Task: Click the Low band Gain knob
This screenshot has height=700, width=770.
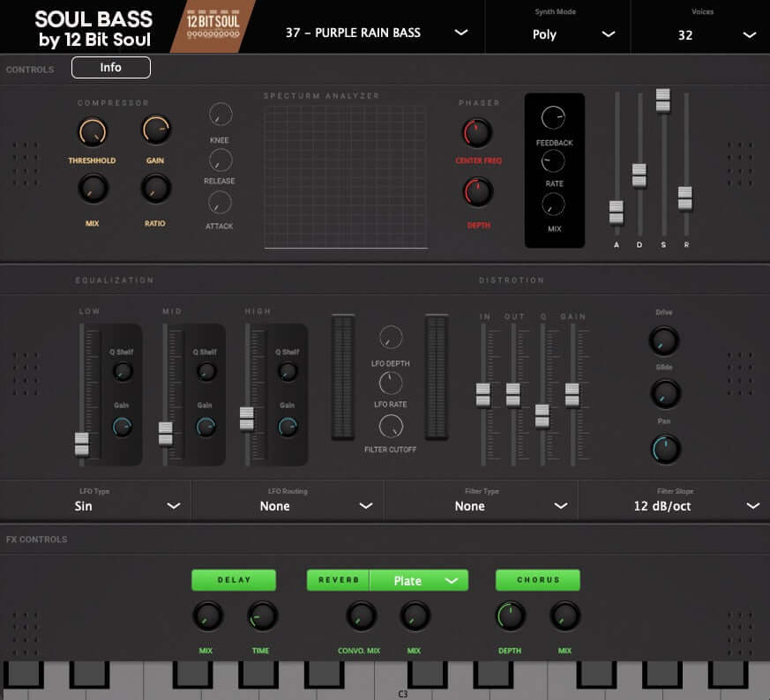Action: click(122, 427)
